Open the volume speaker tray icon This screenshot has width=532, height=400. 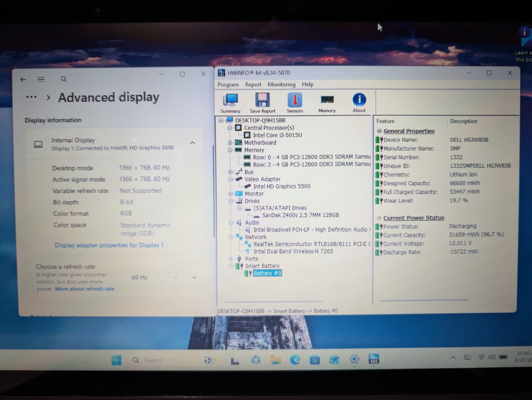(492, 357)
